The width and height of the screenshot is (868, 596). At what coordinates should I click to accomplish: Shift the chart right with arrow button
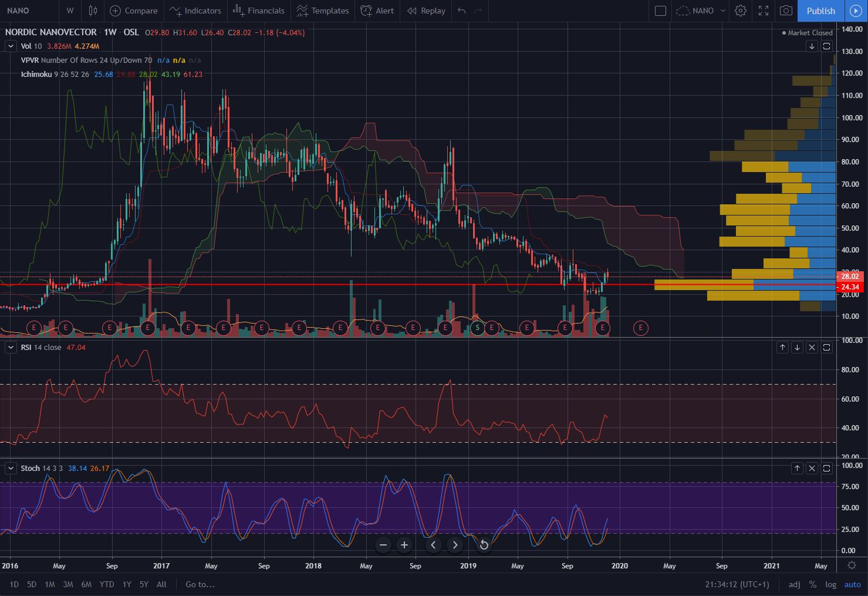click(x=455, y=545)
